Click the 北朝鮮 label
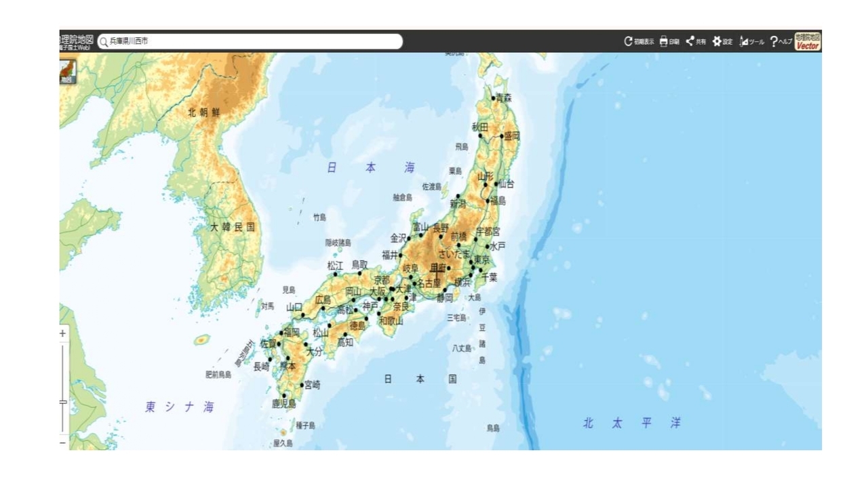 (205, 112)
